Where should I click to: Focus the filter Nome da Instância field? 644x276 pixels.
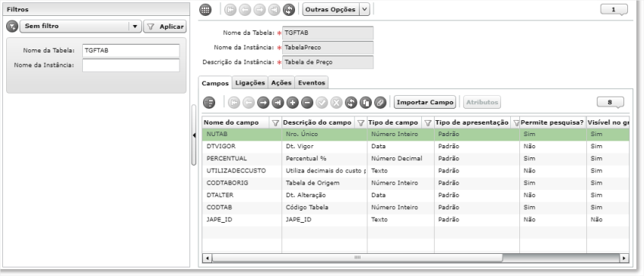point(131,65)
